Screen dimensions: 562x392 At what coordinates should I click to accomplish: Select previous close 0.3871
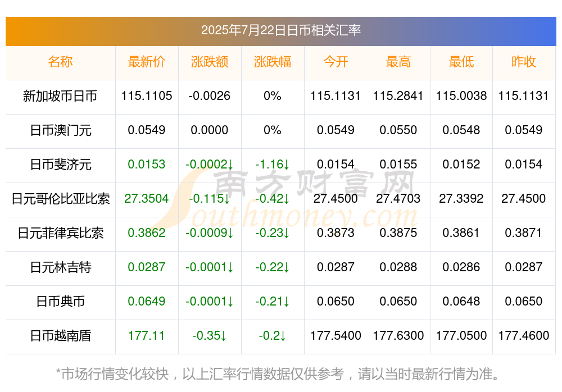click(x=524, y=233)
